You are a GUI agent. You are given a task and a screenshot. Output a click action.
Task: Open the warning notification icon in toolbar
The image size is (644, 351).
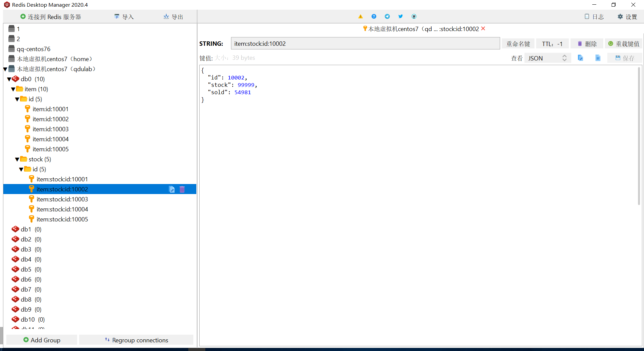point(361,16)
